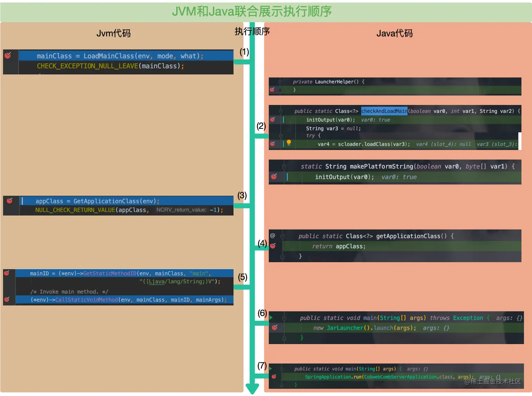
Task: Click CHECK_EXCEPTION_NULL_LEAVE macro text
Action: (87, 66)
